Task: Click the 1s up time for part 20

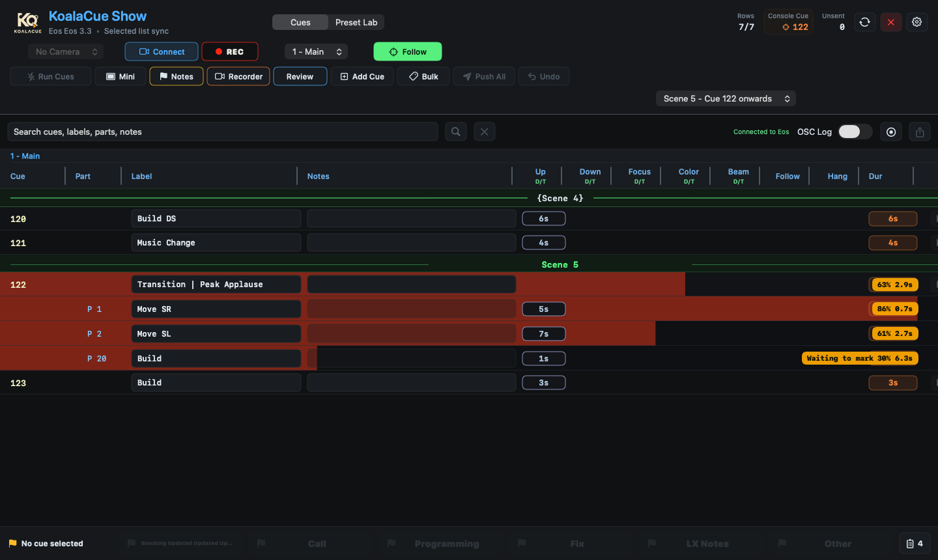Action: 544,359
